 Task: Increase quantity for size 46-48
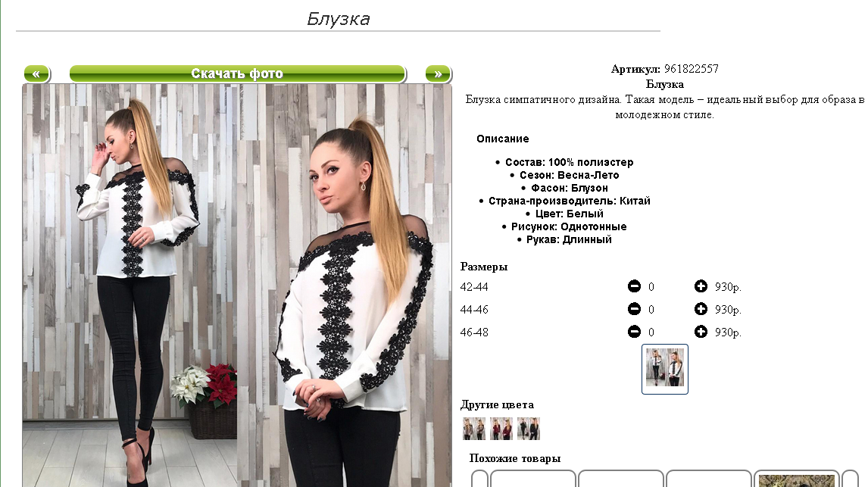coord(701,332)
